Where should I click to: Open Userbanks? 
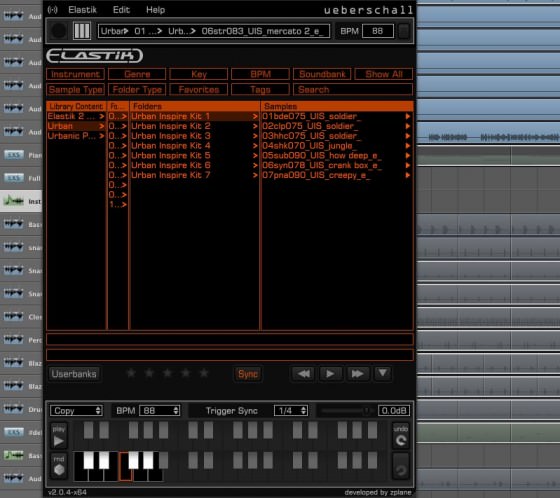pyautogui.click(x=74, y=374)
